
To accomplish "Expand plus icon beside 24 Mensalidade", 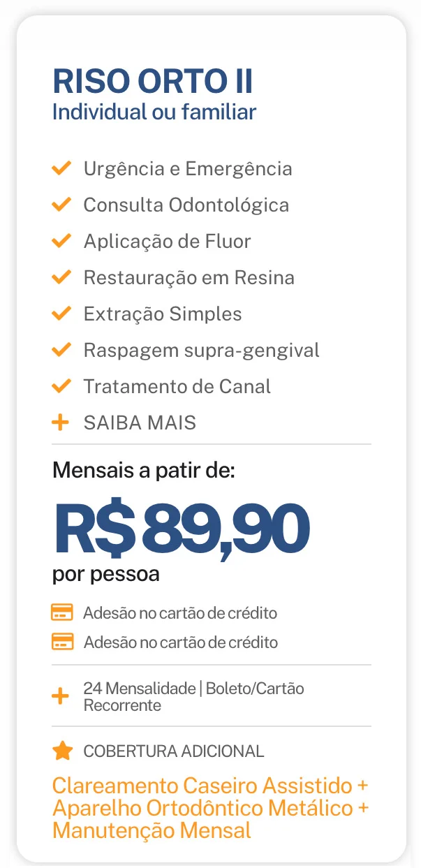I will point(61,696).
